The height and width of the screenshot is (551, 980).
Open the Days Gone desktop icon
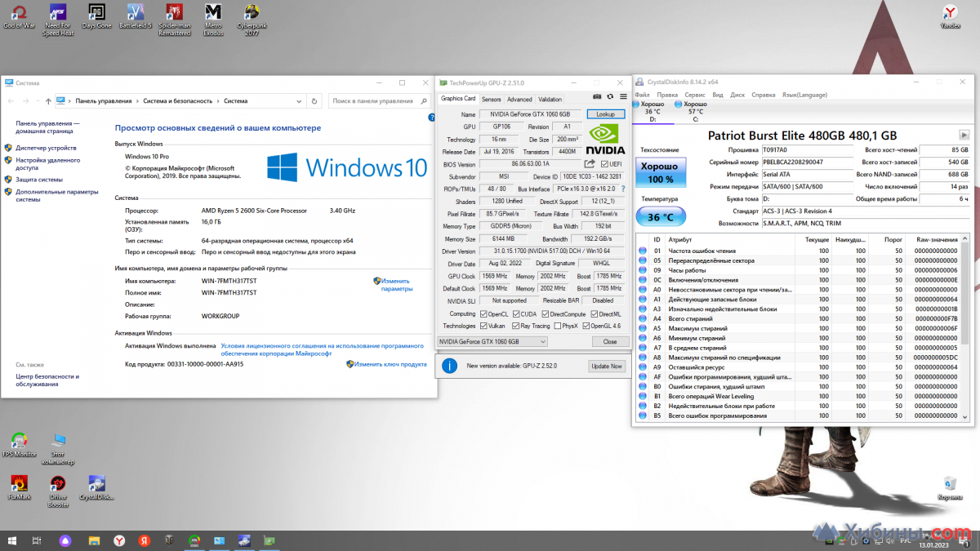click(x=96, y=16)
